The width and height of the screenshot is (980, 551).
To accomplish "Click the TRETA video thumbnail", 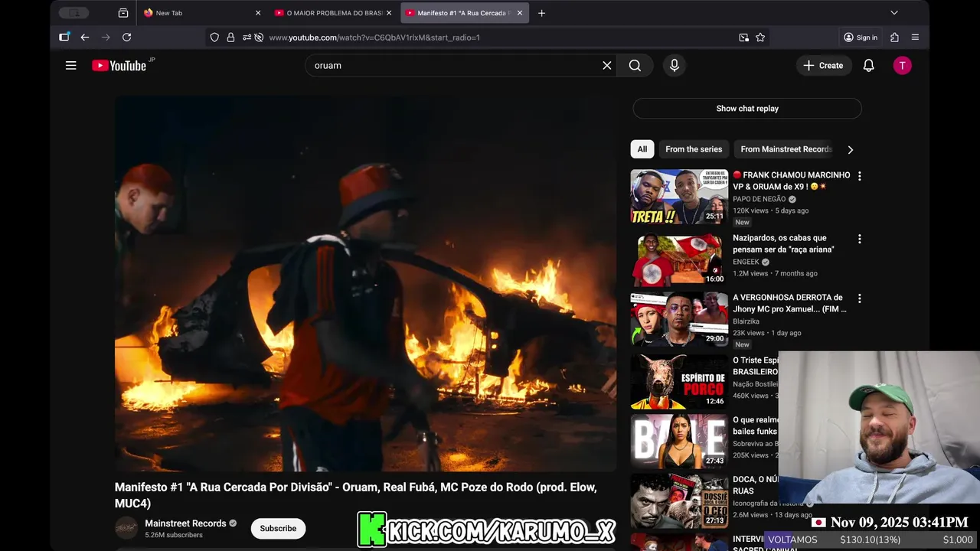I will coord(679,197).
